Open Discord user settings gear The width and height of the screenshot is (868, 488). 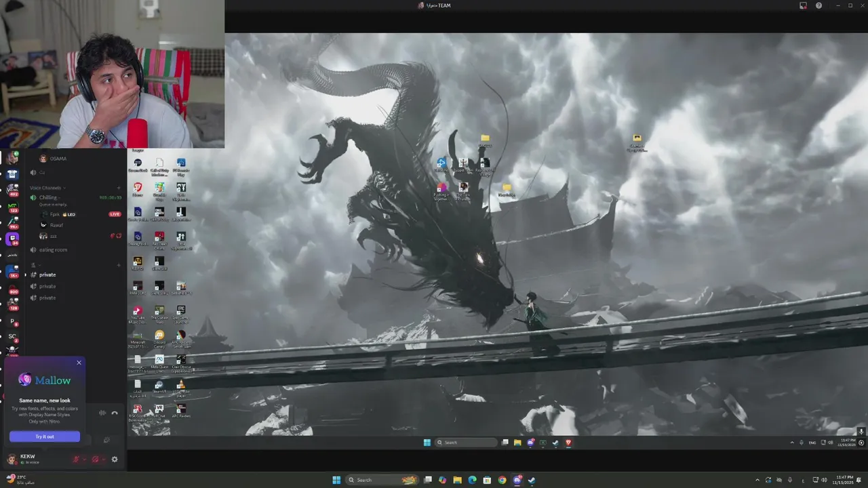[x=115, y=460]
